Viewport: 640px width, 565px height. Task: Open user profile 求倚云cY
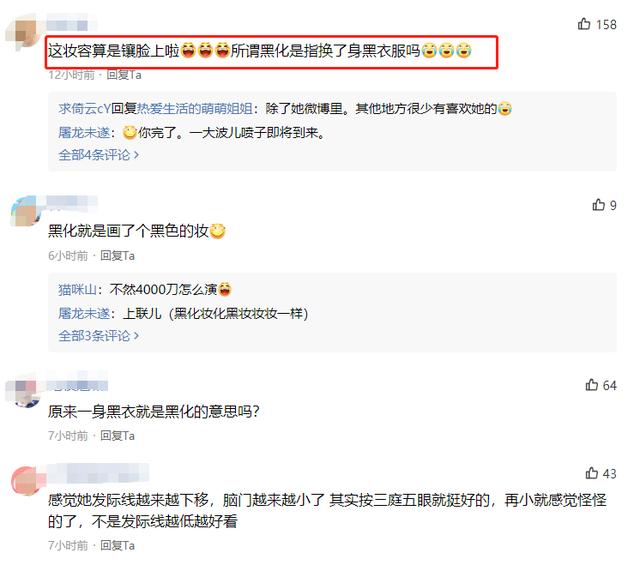pos(84,109)
